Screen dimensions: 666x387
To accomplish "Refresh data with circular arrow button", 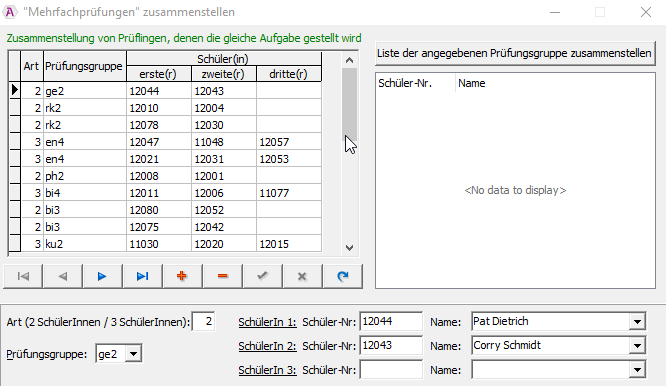I will click(x=342, y=276).
